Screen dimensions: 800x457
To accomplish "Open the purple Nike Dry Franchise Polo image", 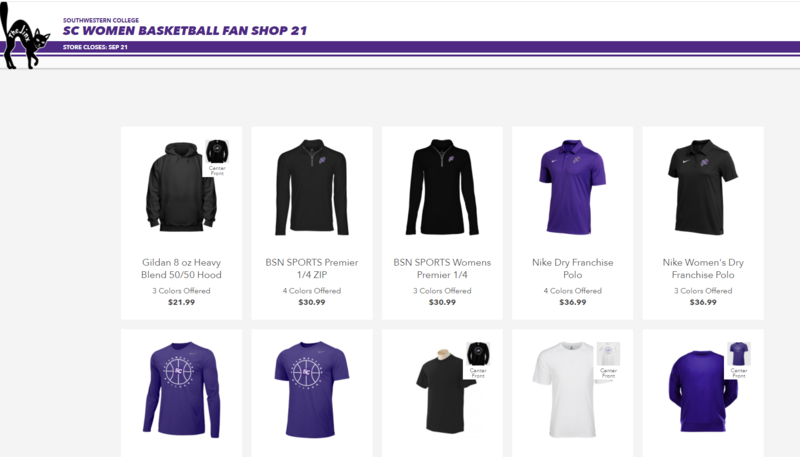I will pyautogui.click(x=572, y=187).
